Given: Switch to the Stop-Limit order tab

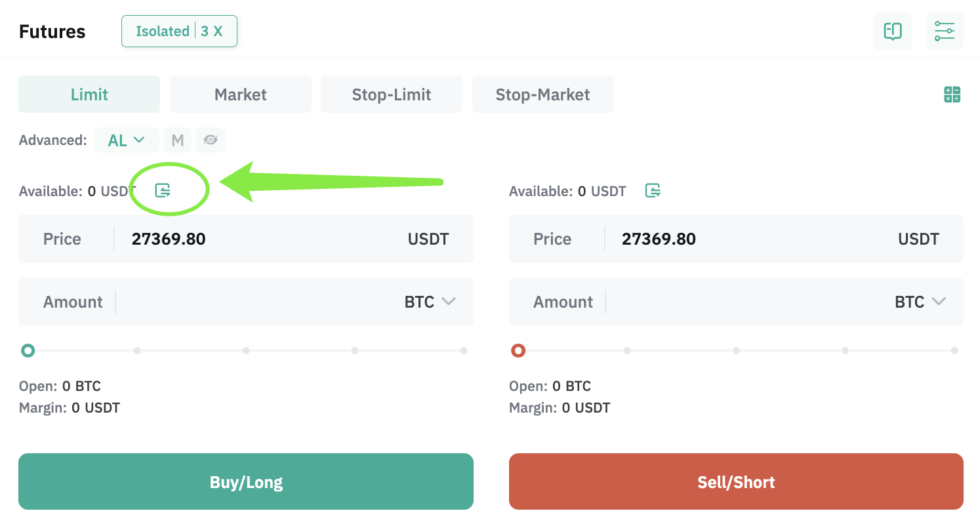Looking at the screenshot, I should 392,94.
